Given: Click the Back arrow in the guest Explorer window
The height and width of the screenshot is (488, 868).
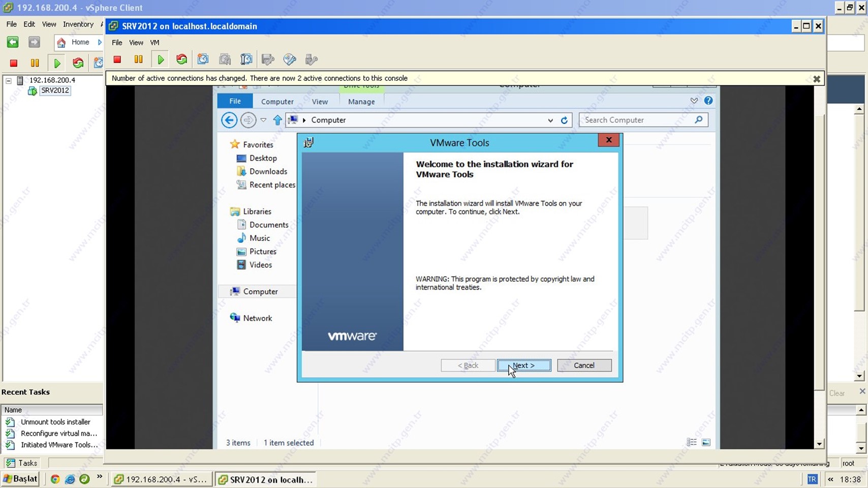Looking at the screenshot, I should [229, 120].
